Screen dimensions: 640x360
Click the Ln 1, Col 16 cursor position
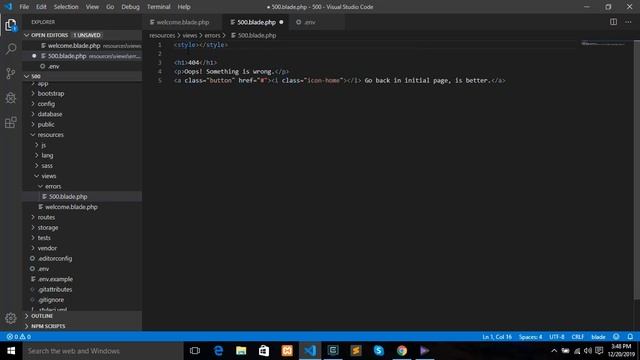[x=497, y=337]
